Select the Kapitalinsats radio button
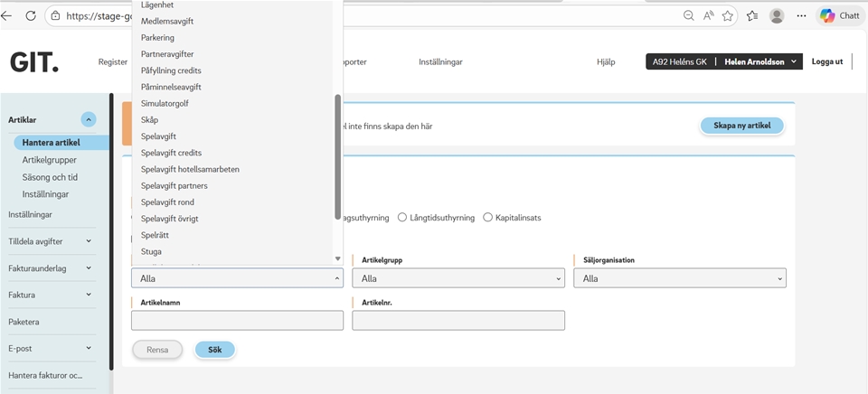 487,218
